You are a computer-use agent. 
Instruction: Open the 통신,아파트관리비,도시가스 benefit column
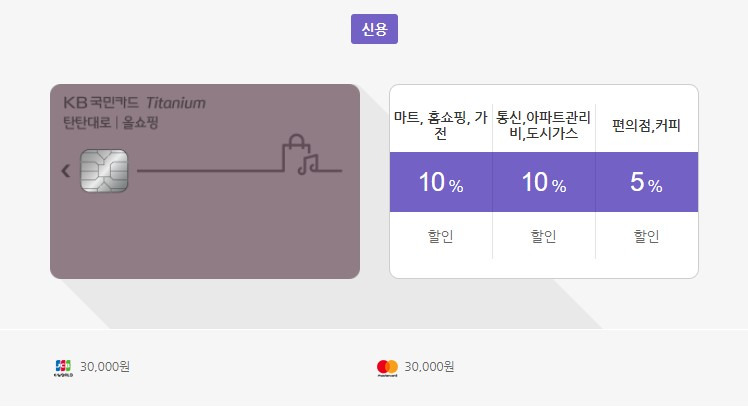(544, 125)
